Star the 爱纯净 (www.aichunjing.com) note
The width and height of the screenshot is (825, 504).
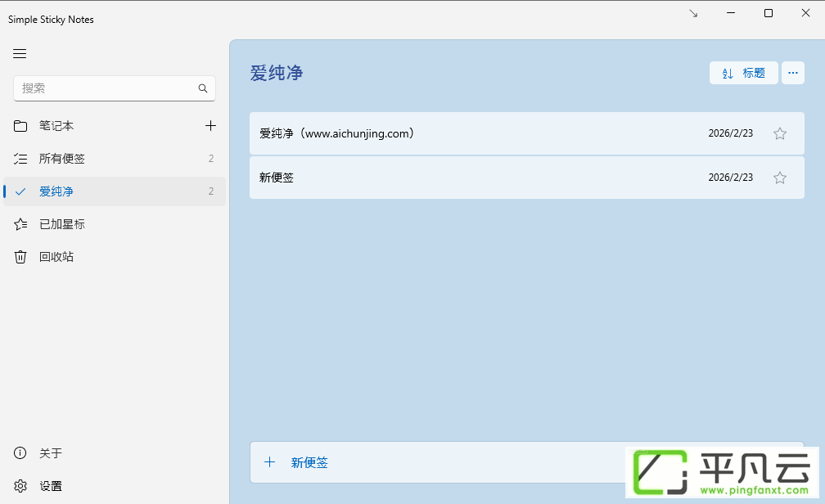[x=780, y=133]
